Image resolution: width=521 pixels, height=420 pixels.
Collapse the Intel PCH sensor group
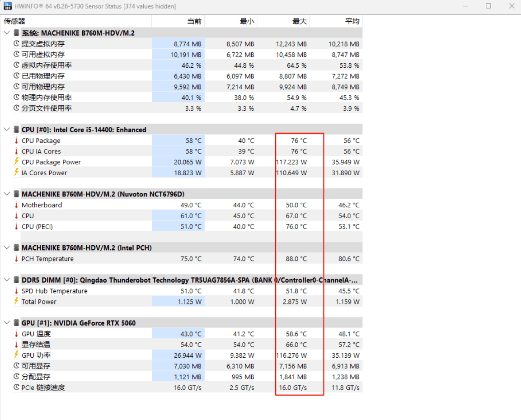6,247
